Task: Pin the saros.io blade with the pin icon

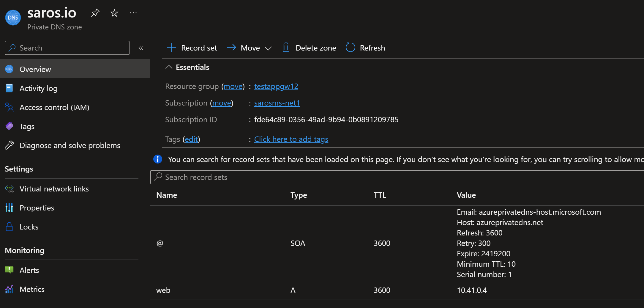Action: point(95,13)
